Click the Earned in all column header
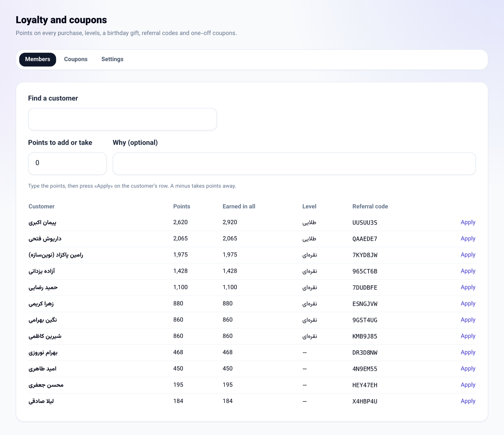This screenshot has height=435, width=504. [x=239, y=207]
